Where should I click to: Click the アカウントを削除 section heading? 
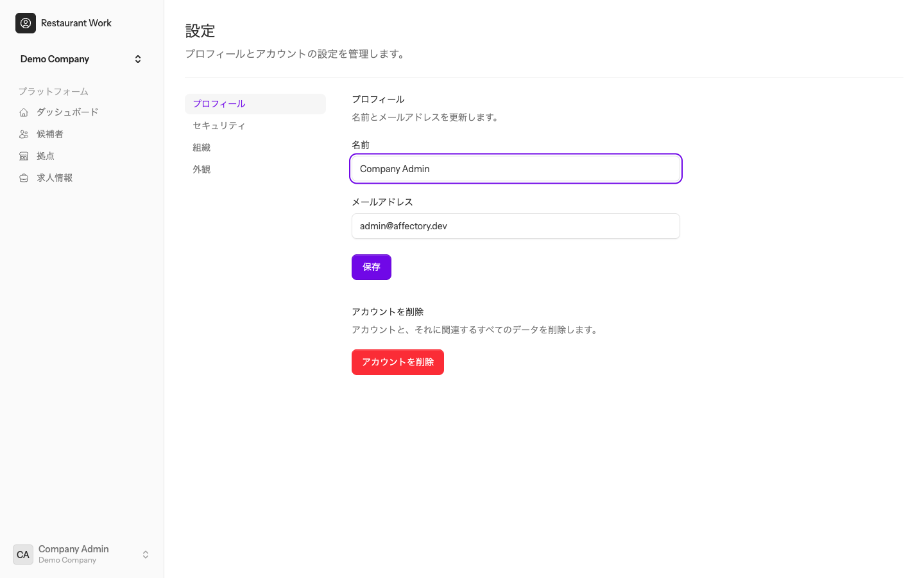pyautogui.click(x=388, y=312)
